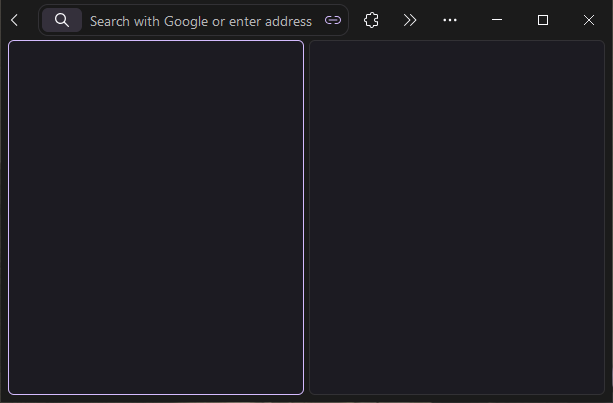Click the link icon in address bar
Image resolution: width=613 pixels, height=403 pixels.
(x=333, y=20)
